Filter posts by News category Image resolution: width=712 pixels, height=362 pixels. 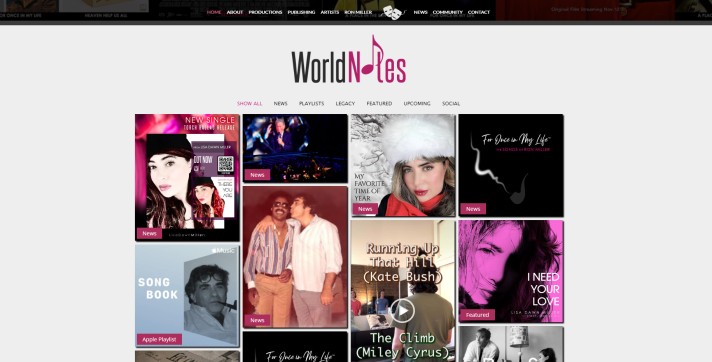click(x=280, y=104)
